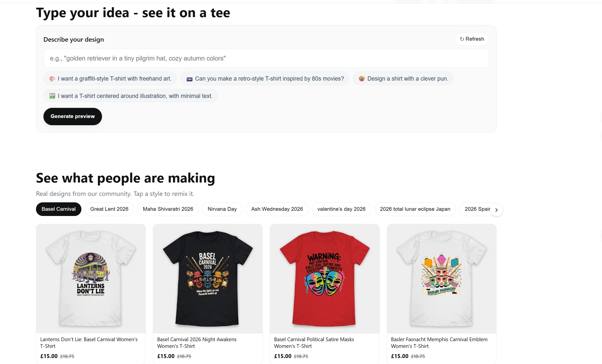Switch to Great Lent 2026 tab
This screenshot has height=364, width=602.
109,209
